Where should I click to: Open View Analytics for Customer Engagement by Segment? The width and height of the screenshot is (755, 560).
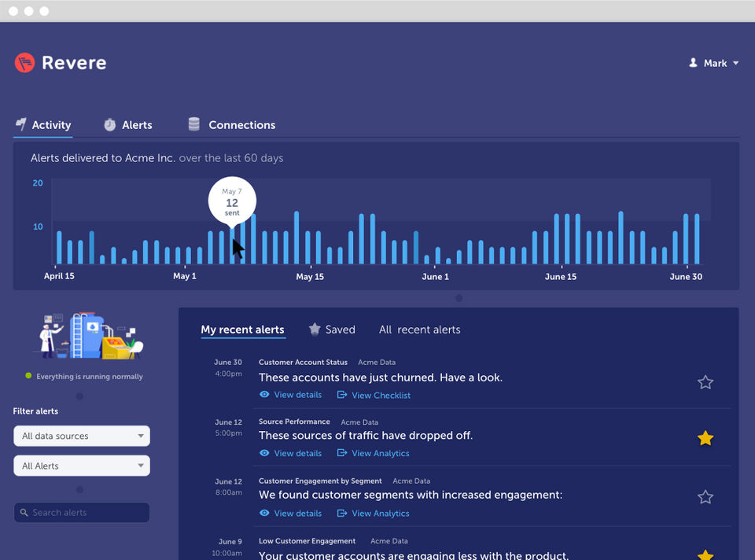coord(373,514)
